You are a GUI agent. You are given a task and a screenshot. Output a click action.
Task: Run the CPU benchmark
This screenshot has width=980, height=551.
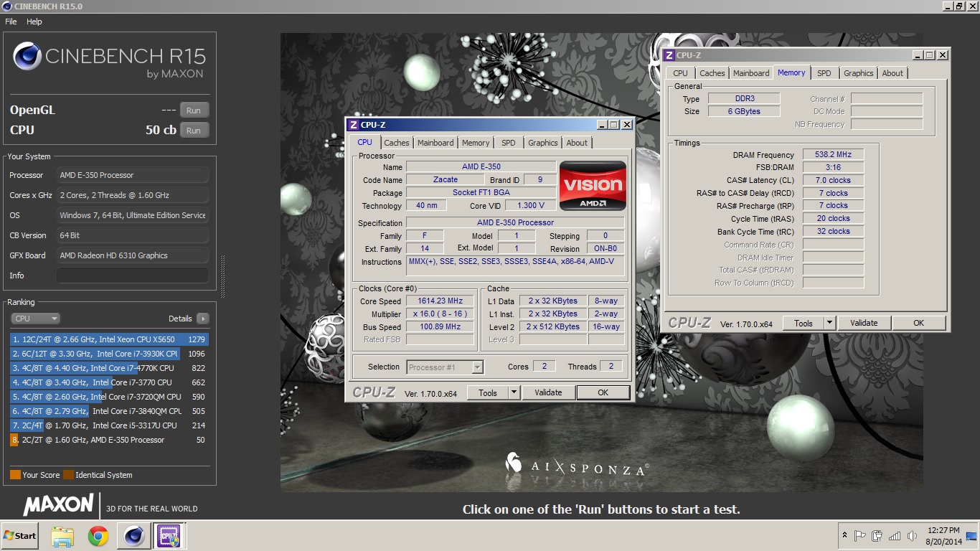pos(194,131)
